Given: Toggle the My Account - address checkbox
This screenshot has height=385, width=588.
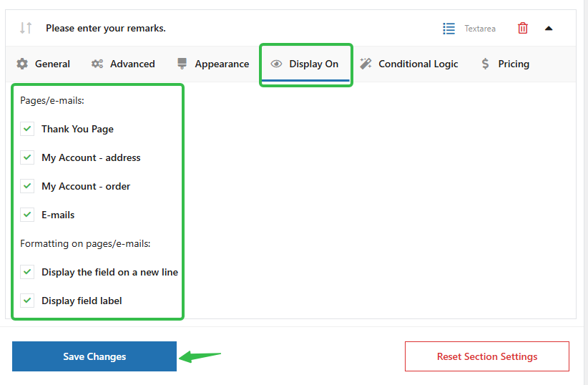Looking at the screenshot, I should (27, 157).
